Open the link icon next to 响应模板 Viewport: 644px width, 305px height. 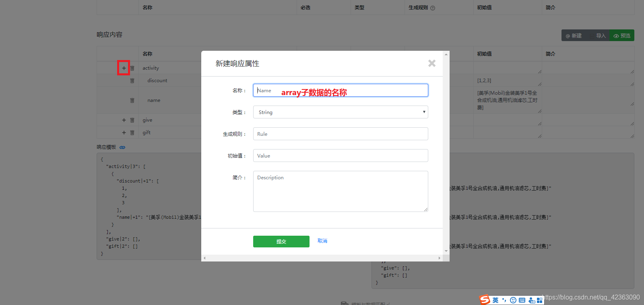pos(122,147)
